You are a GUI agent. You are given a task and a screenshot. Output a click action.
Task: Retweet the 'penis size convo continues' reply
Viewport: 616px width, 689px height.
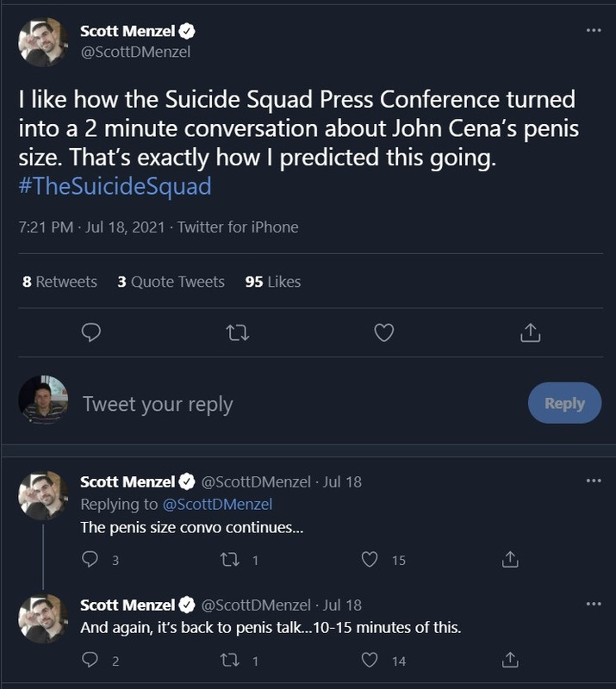(x=230, y=560)
